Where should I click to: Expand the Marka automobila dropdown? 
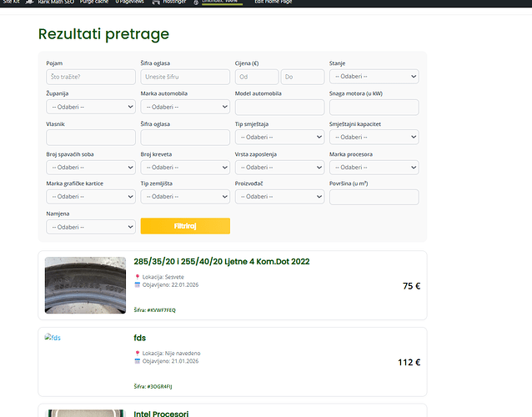click(x=185, y=107)
